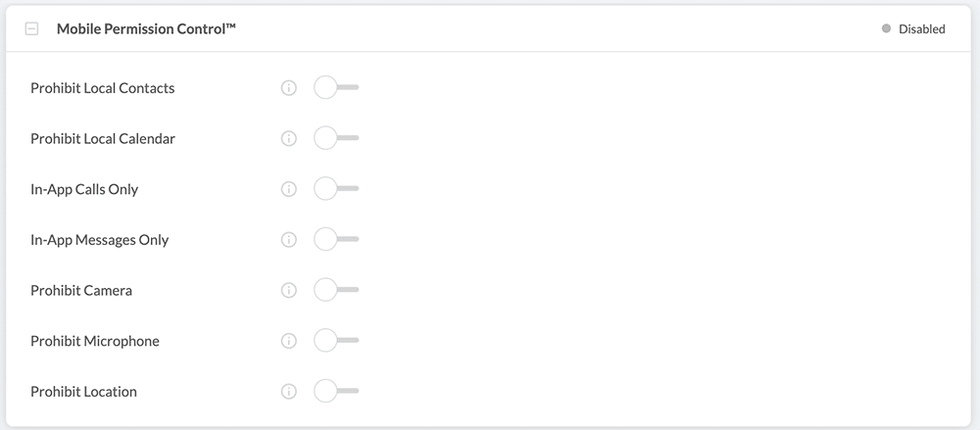
Task: Collapse the Mobile Permission Control section
Action: click(31, 29)
